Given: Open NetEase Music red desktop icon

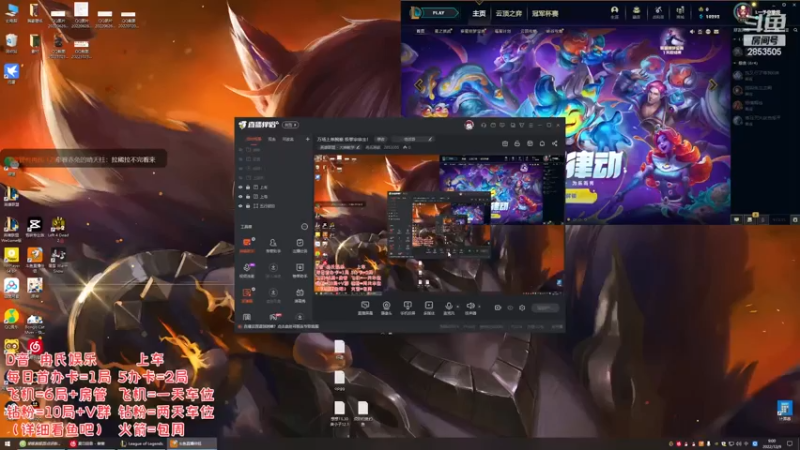Looking at the screenshot, I should point(35,347).
